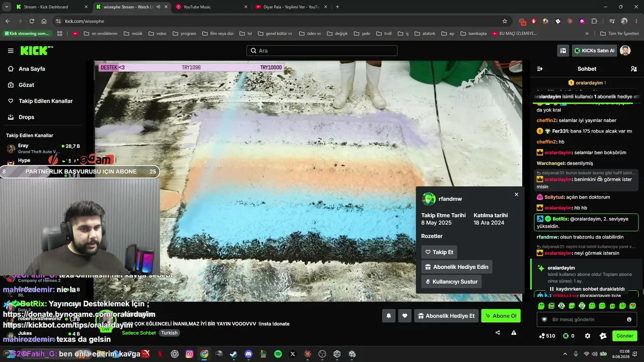
Task: Focus the Bir mesaj gönderin chat input
Action: pos(587,319)
